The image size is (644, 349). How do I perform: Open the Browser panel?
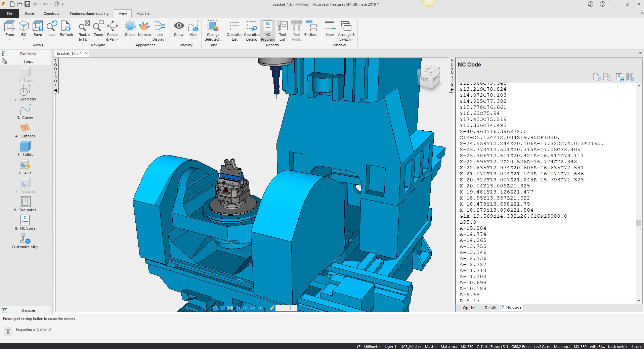pos(28,310)
